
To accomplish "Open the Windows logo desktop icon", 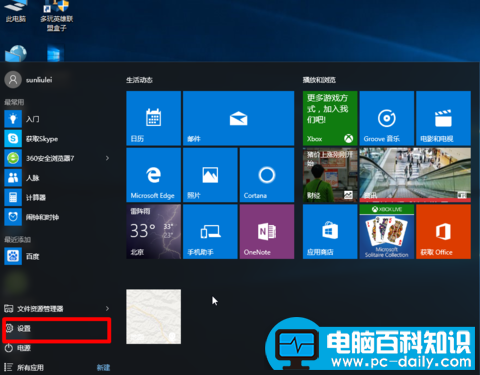I will click(55, 53).
